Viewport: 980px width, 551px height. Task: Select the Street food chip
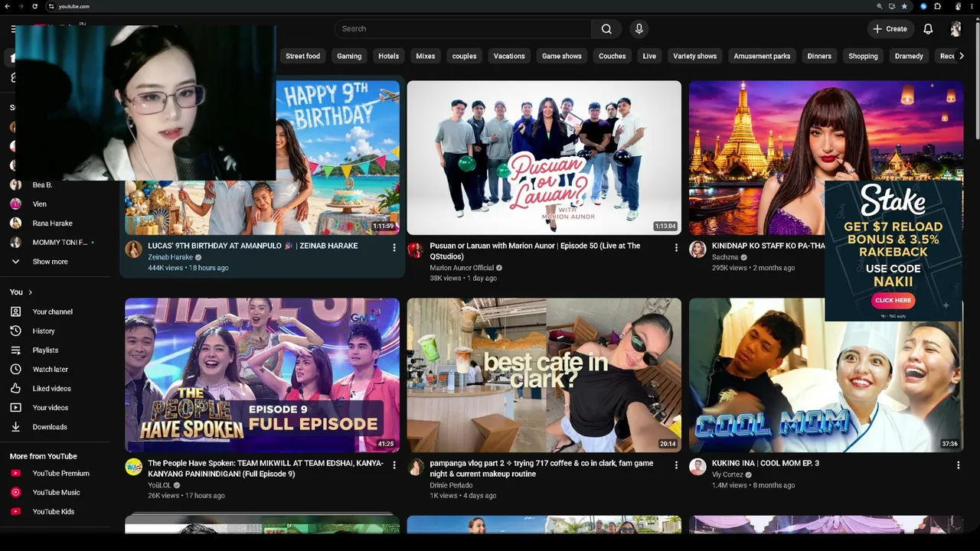coord(303,56)
